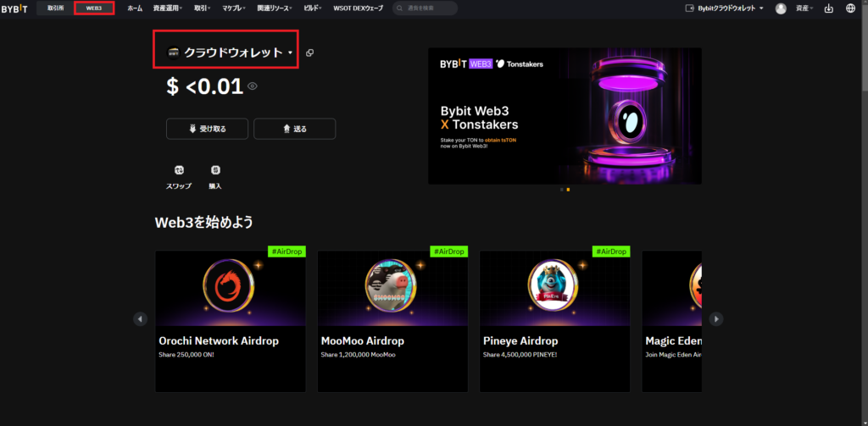The height and width of the screenshot is (426, 868).
Task: Click the Bybit logo in header
Action: [x=14, y=8]
